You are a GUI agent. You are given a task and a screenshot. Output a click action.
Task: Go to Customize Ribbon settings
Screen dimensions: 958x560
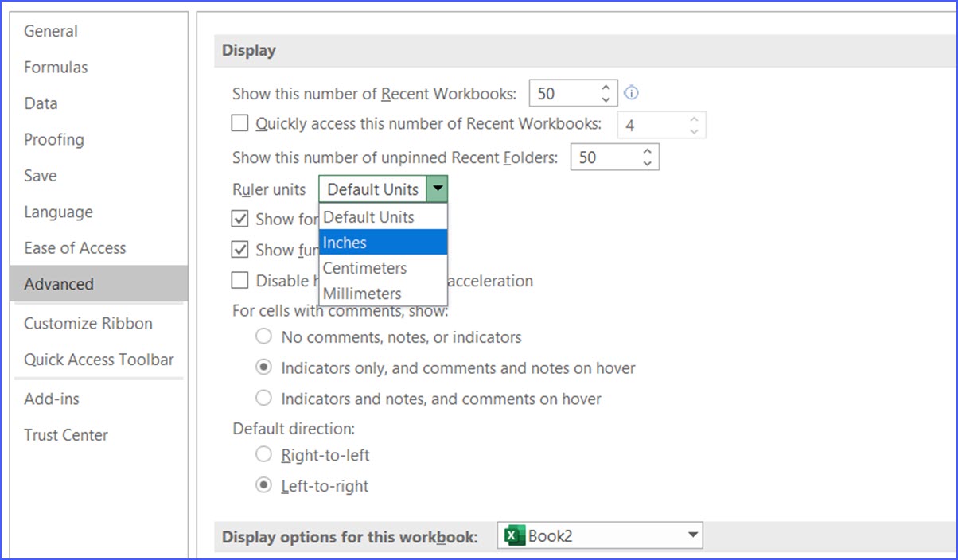(88, 324)
